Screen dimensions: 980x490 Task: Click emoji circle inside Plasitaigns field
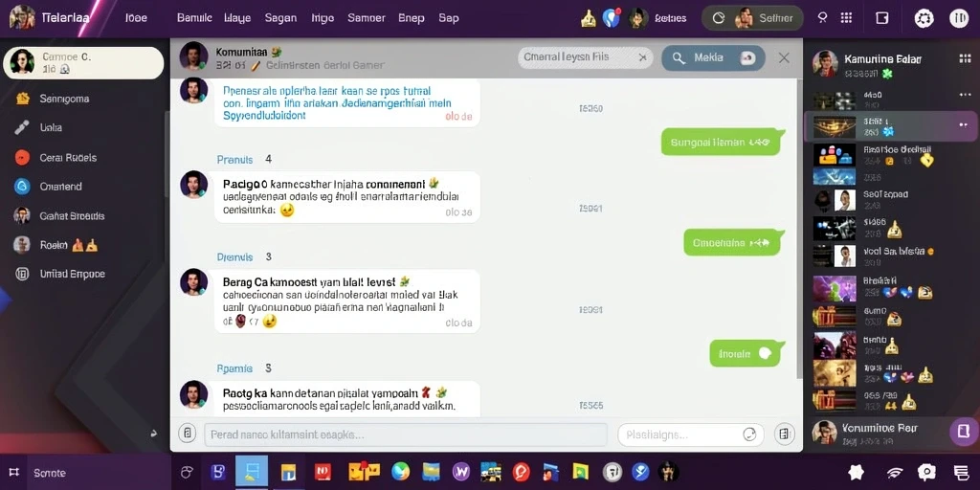749,434
